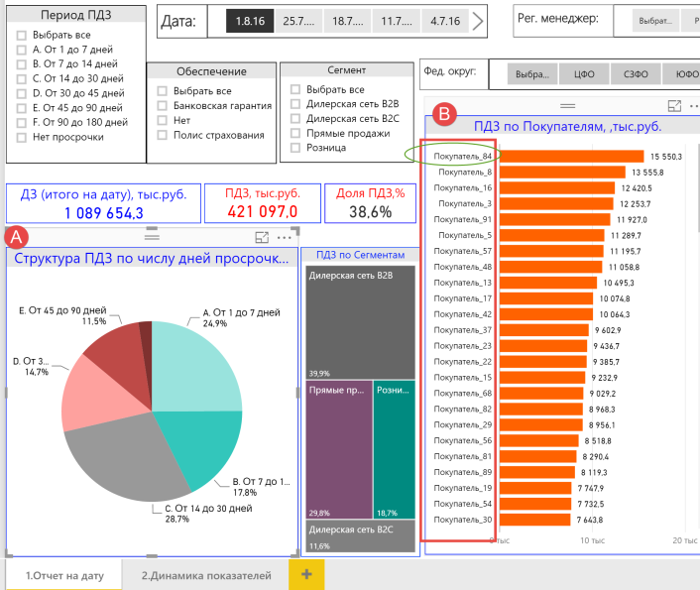Open focus mode on the pie chart visual

(x=262, y=238)
